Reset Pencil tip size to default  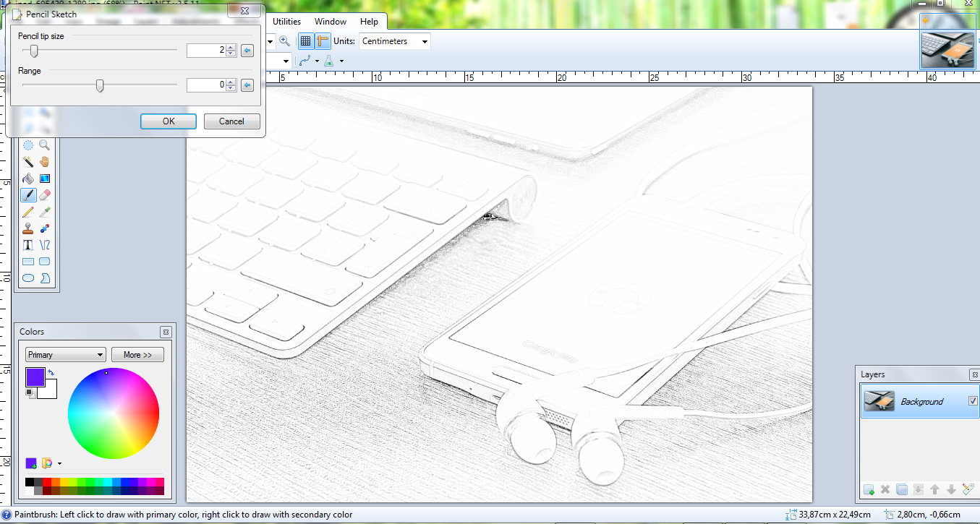247,51
